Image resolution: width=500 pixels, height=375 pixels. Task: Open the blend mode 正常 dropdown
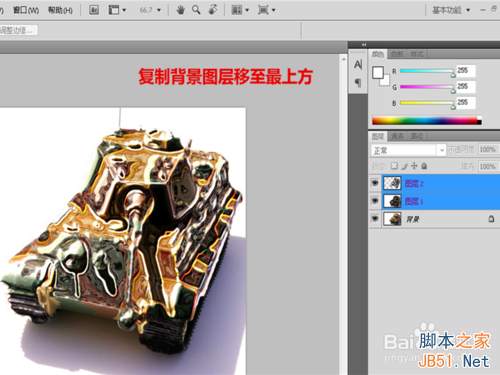(408, 150)
